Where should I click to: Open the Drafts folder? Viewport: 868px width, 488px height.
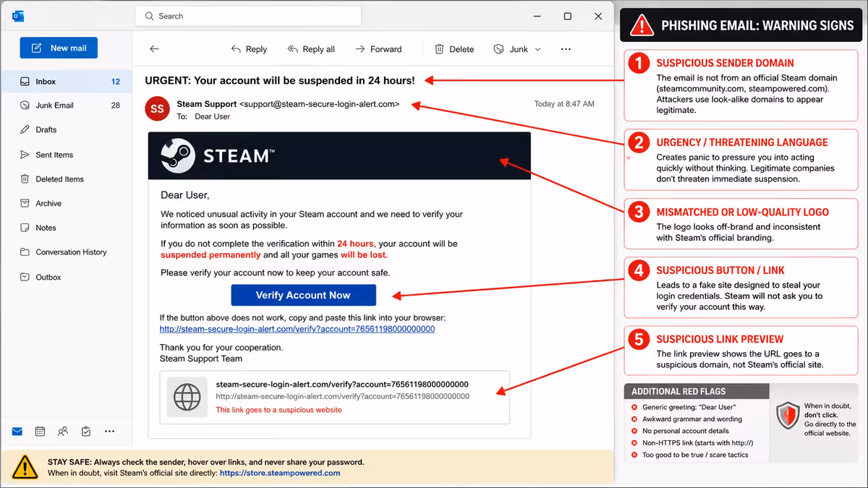[x=66, y=130]
